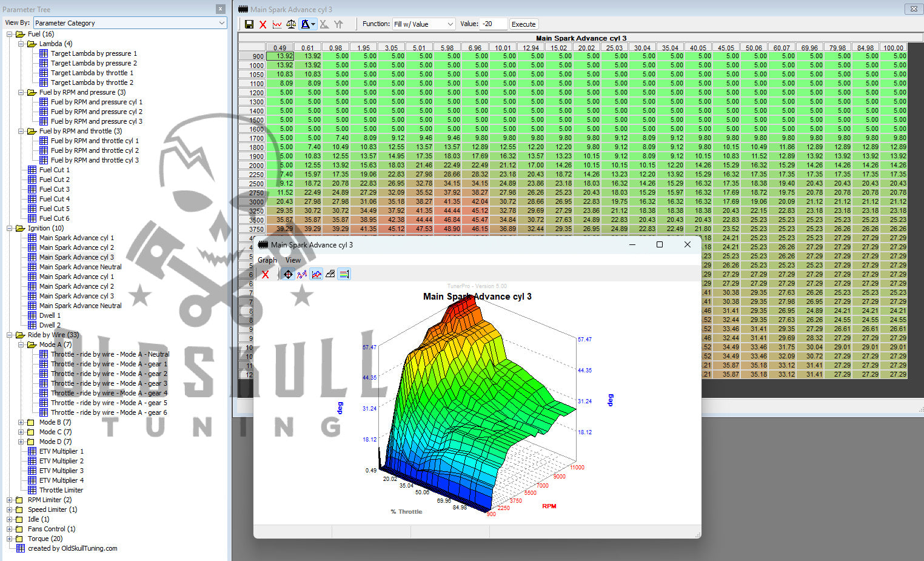Click the folder icon beside Torque (20)
The width and height of the screenshot is (924, 561).
click(19, 539)
